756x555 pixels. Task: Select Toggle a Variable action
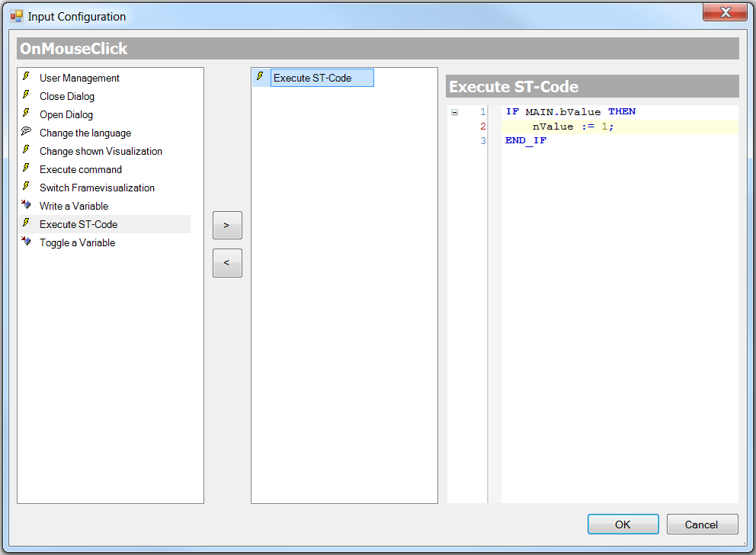click(x=77, y=243)
